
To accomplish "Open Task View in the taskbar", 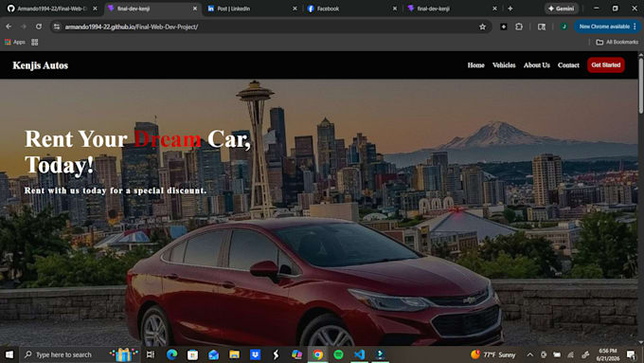I will pyautogui.click(x=151, y=354).
